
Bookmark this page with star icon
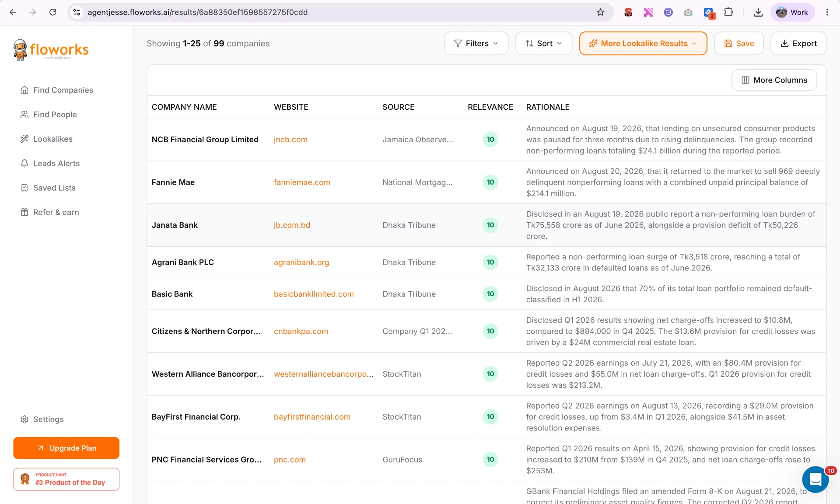point(601,12)
